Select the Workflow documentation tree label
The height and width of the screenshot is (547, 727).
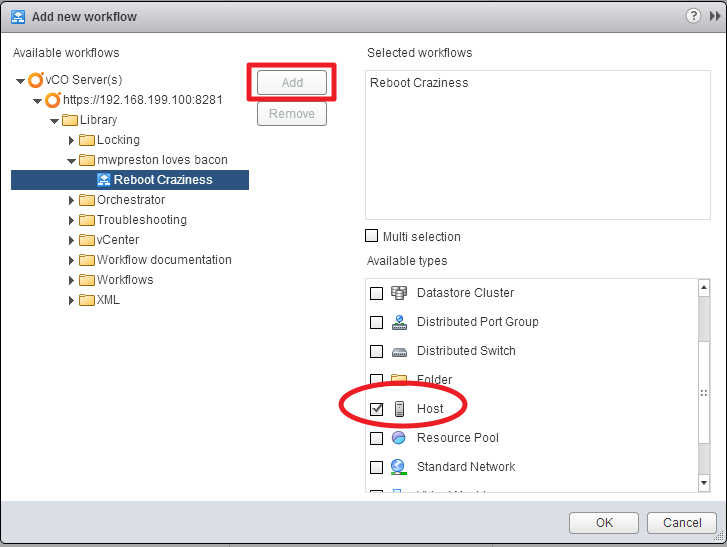164,260
